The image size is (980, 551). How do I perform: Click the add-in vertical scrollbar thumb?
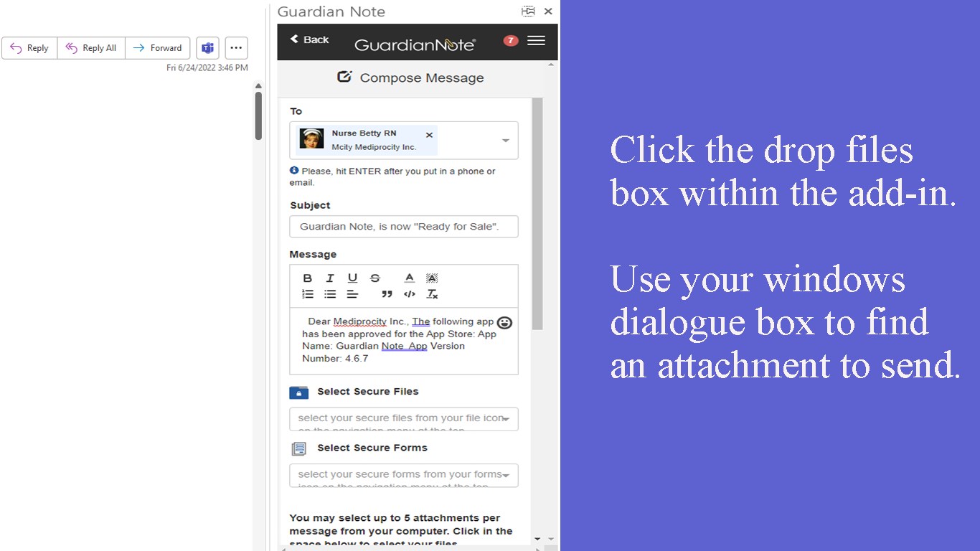(x=538, y=214)
